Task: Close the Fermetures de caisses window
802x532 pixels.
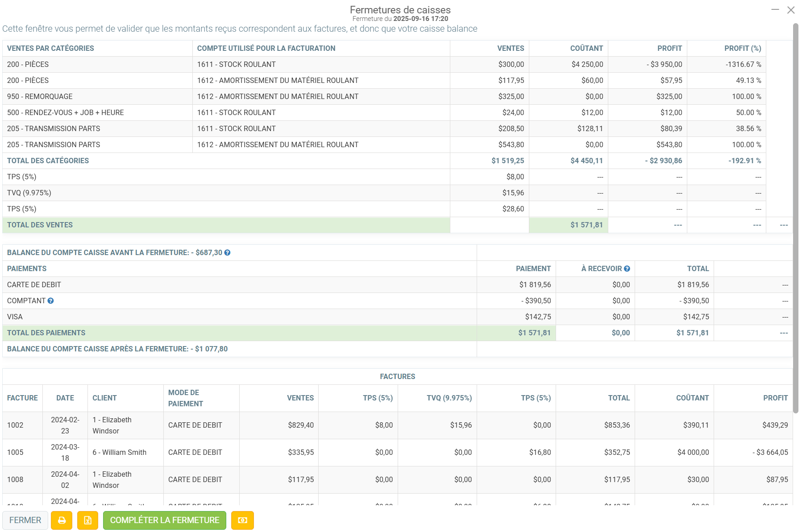Action: (x=791, y=10)
